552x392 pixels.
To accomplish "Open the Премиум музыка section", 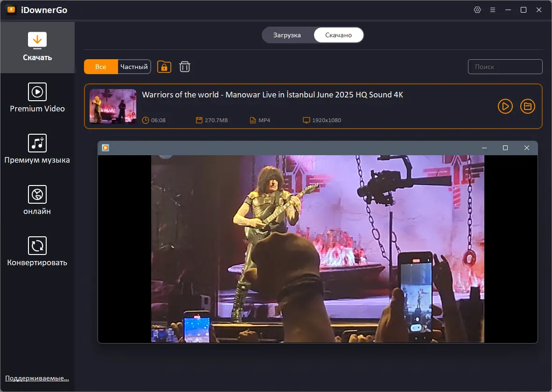I will [37, 150].
